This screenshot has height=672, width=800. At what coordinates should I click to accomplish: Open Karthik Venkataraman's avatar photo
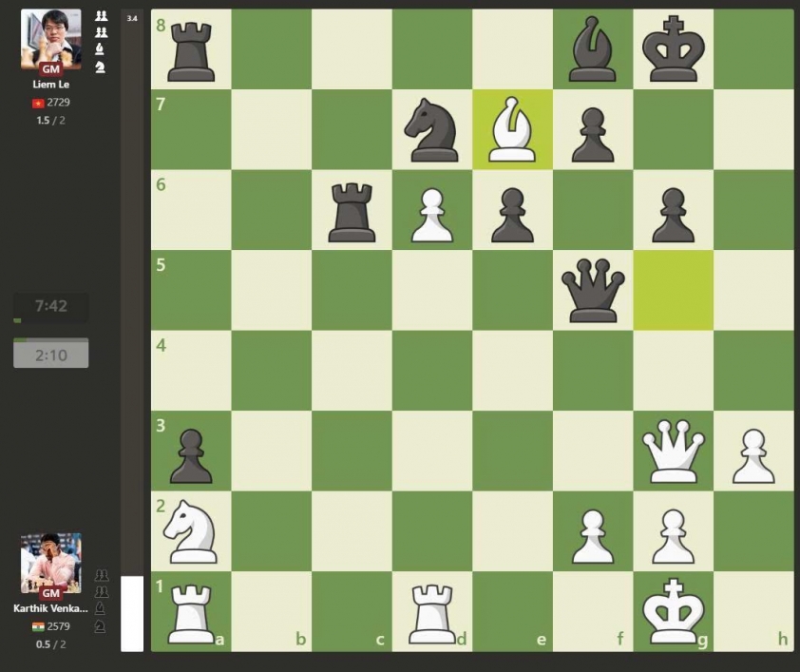pyautogui.click(x=50, y=563)
